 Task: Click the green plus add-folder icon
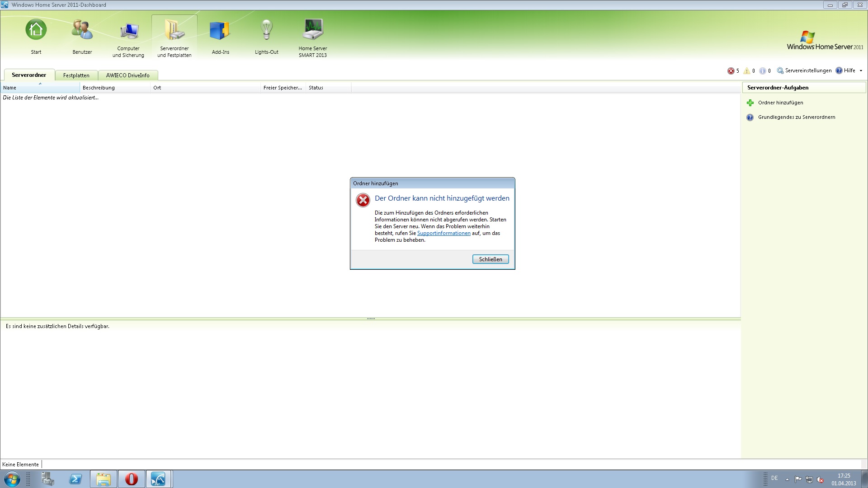pos(750,103)
